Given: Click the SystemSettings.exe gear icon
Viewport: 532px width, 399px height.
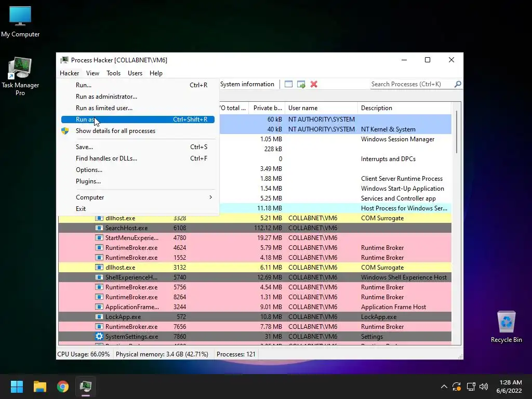Looking at the screenshot, I should (99, 337).
